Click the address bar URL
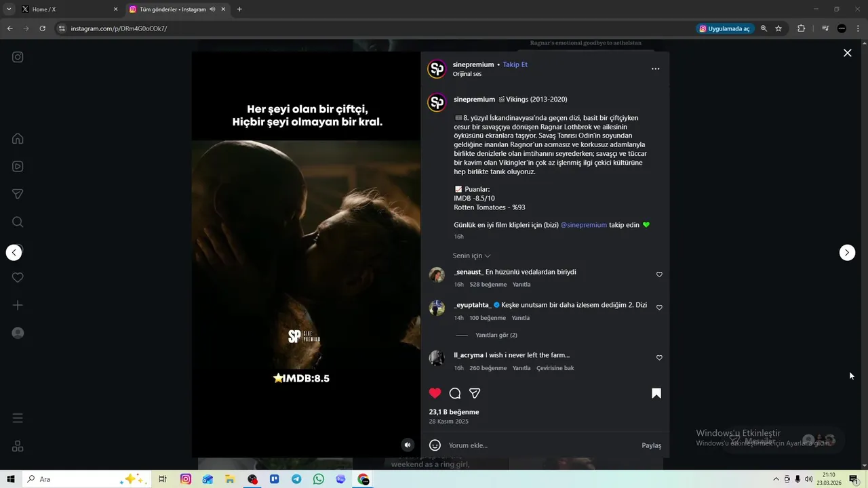The width and height of the screenshot is (868, 488). tap(119, 28)
